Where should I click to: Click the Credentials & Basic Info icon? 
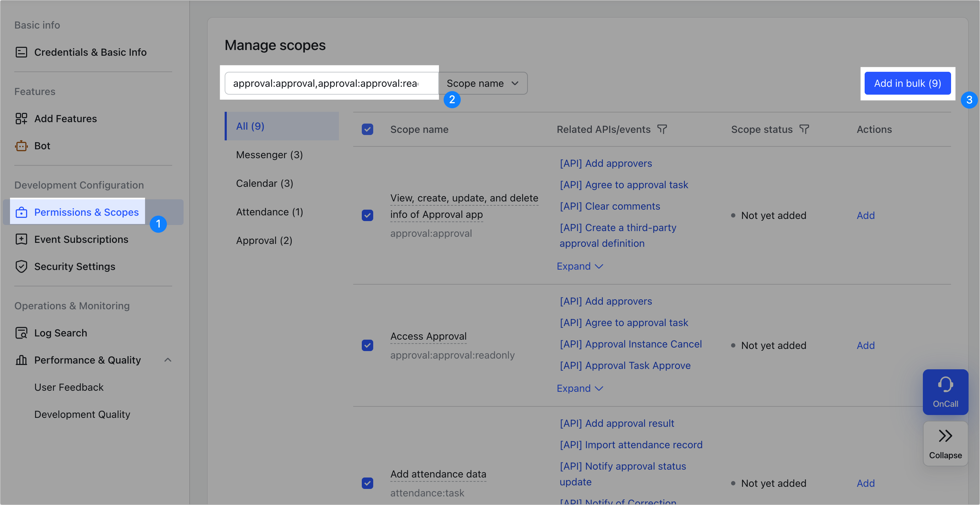click(21, 52)
